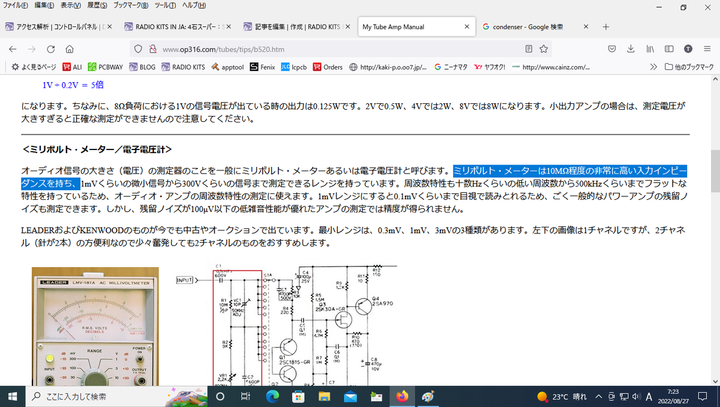
Task: Reload the current page
Action: tap(69, 47)
